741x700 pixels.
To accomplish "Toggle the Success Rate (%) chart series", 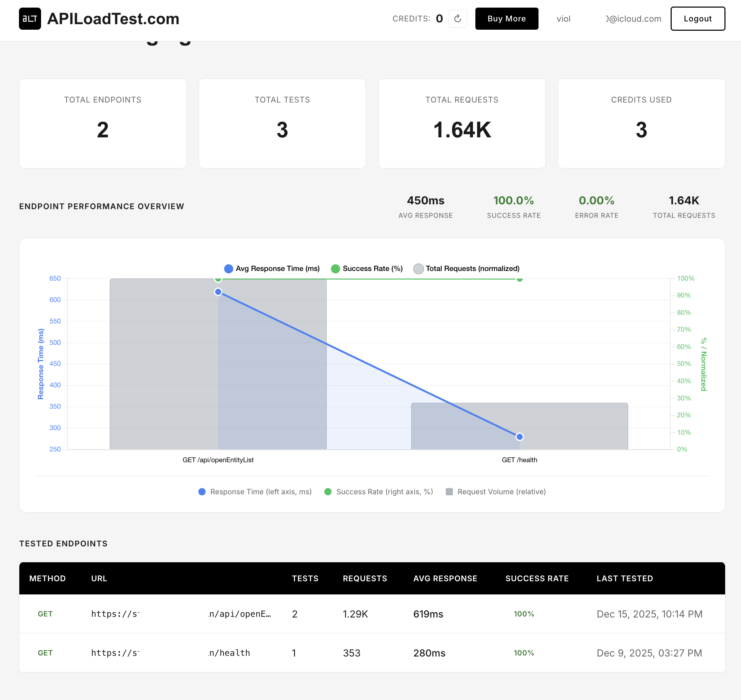I will [372, 268].
